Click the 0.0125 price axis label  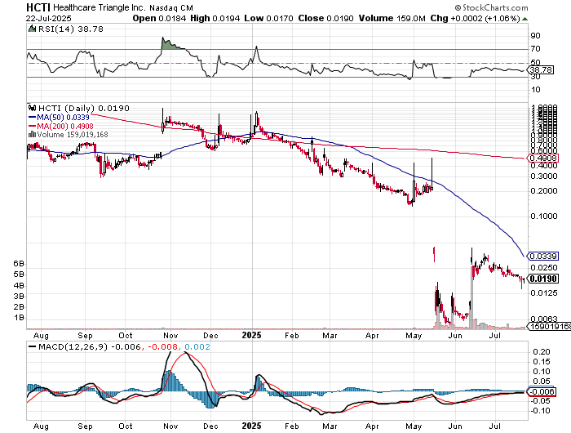544,293
